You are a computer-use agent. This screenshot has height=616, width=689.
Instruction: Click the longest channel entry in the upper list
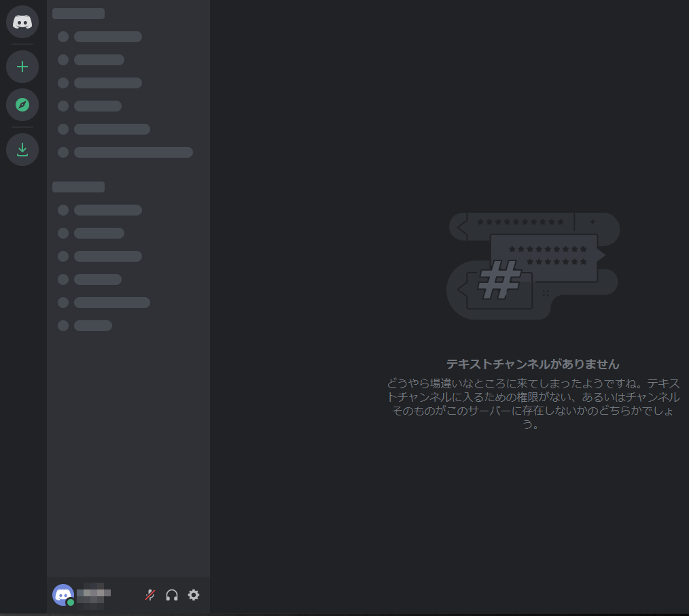click(133, 152)
